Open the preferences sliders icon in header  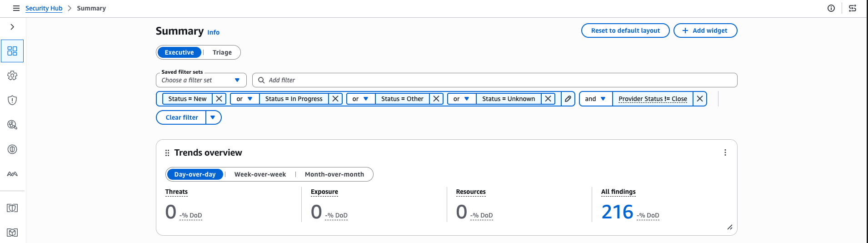pyautogui.click(x=853, y=8)
